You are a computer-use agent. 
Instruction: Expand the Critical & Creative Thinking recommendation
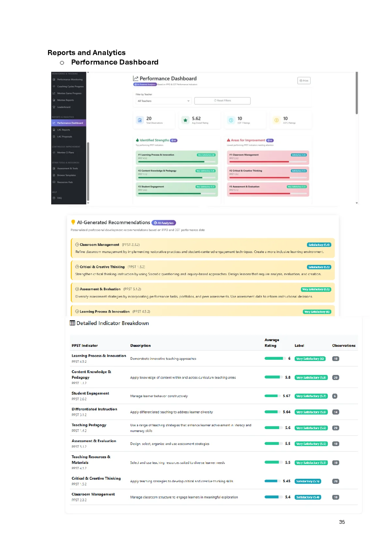coord(77,267)
